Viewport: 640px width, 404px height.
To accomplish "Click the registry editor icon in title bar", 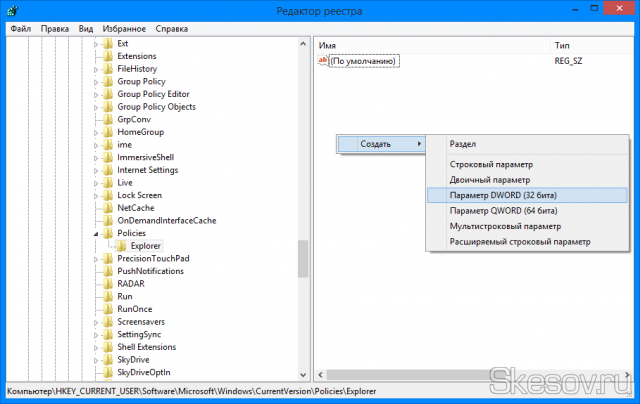I will (11, 11).
